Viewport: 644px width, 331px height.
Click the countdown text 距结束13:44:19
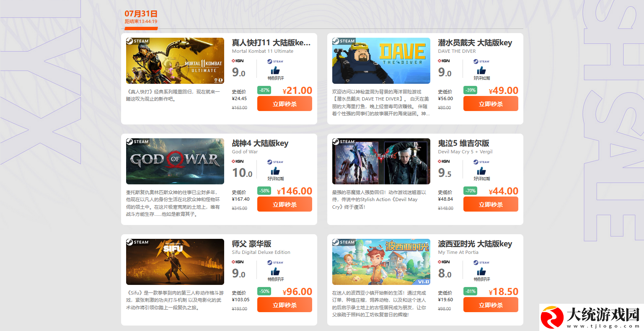(x=141, y=21)
